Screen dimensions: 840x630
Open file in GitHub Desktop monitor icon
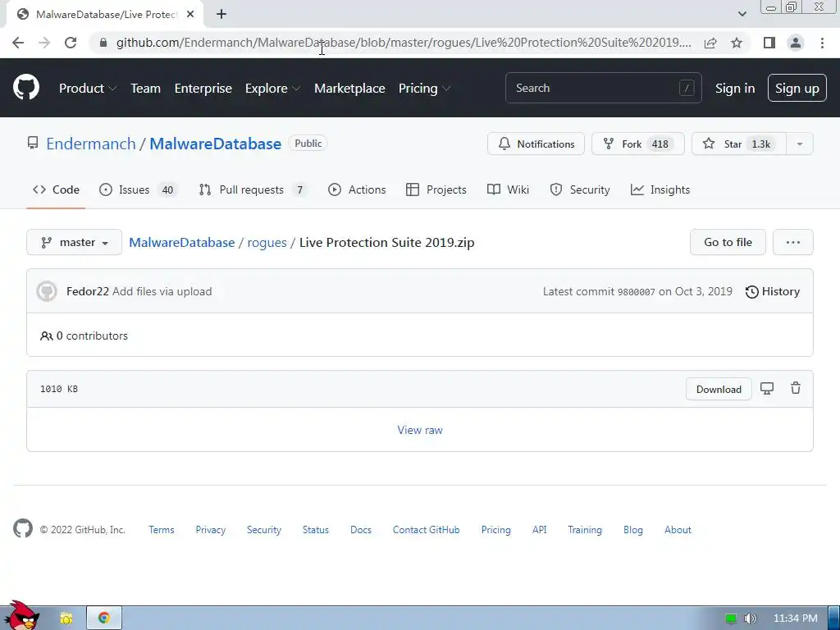(767, 388)
